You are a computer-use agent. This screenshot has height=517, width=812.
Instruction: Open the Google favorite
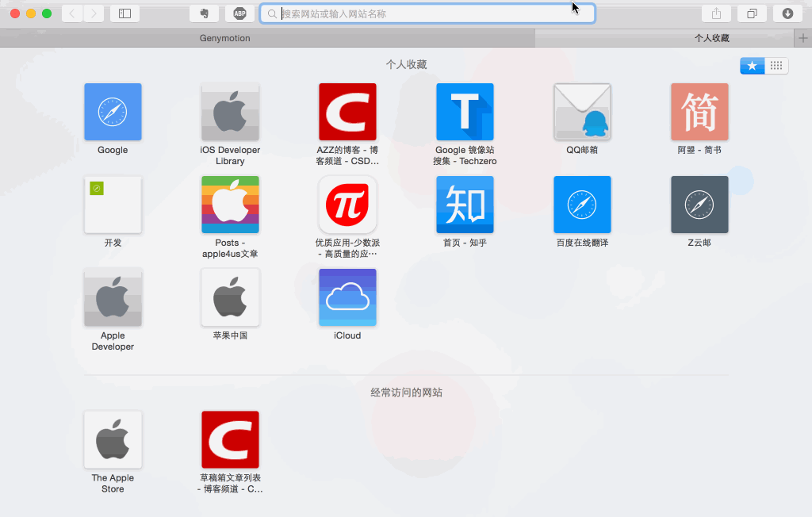pos(113,112)
